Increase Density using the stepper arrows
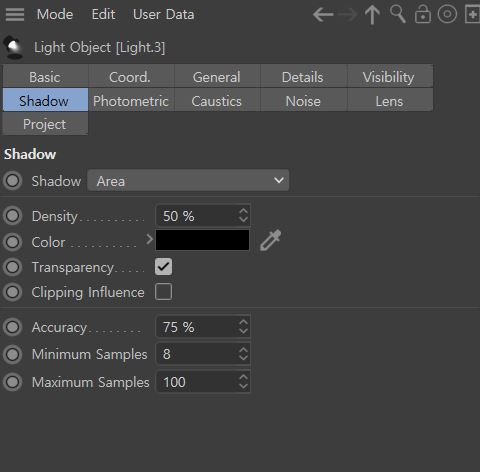 pyautogui.click(x=243, y=211)
